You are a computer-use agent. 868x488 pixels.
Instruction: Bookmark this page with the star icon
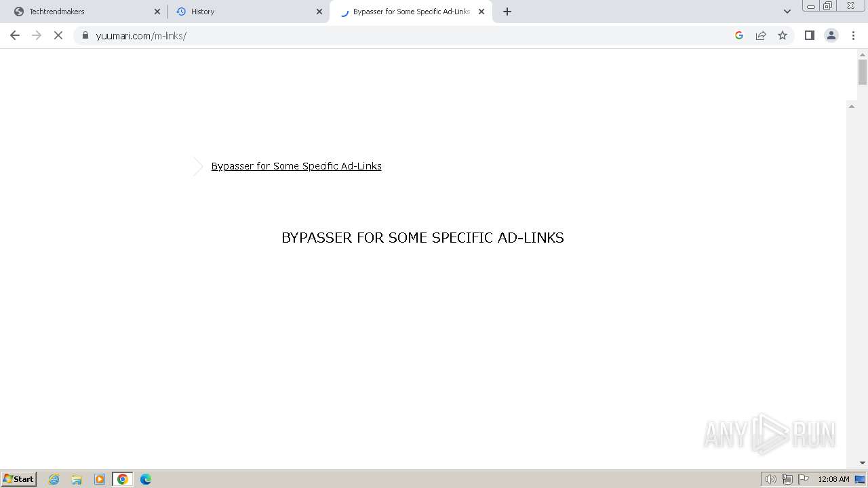click(783, 35)
